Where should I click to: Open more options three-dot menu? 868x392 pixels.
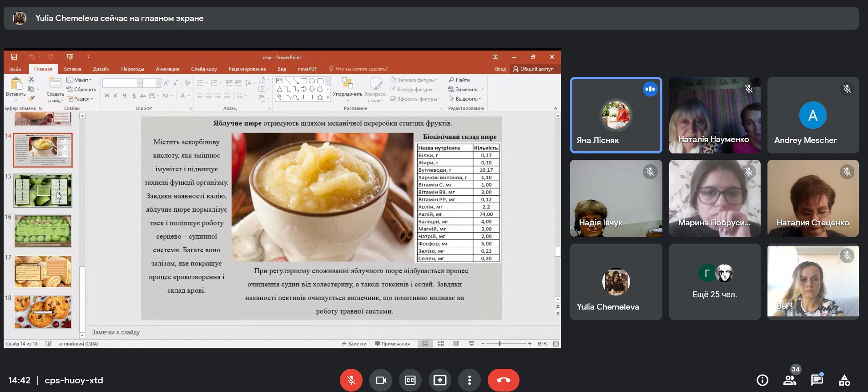click(x=469, y=380)
